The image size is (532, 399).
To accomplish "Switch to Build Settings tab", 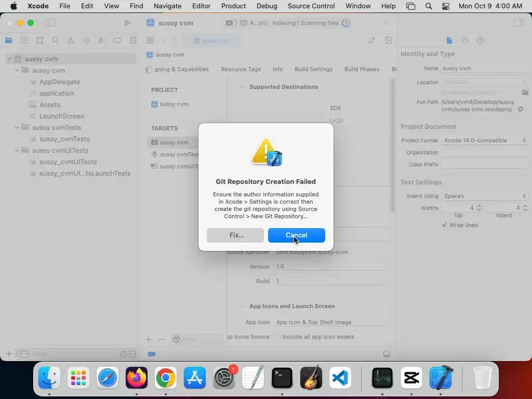I will click(313, 69).
